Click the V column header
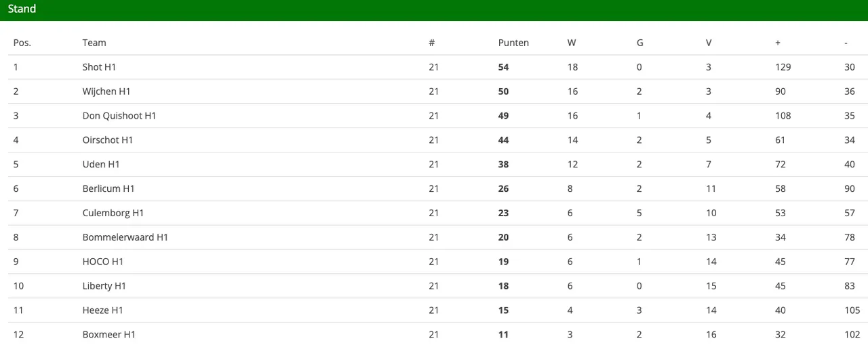This screenshot has width=868, height=347. tap(709, 43)
